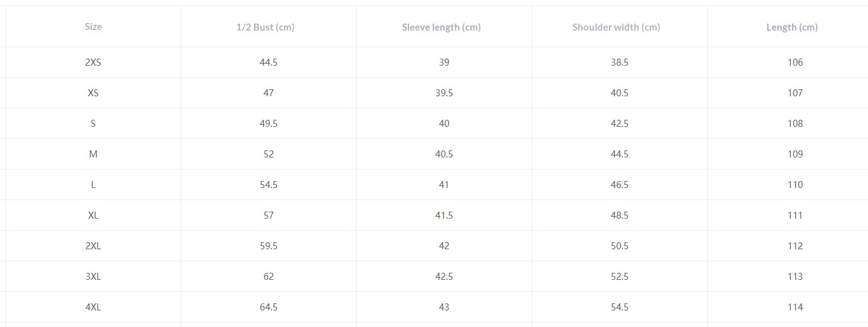Image resolution: width=868 pixels, height=327 pixels.
Task: Click sleeve length 39.5 in XS row
Action: [x=444, y=93]
